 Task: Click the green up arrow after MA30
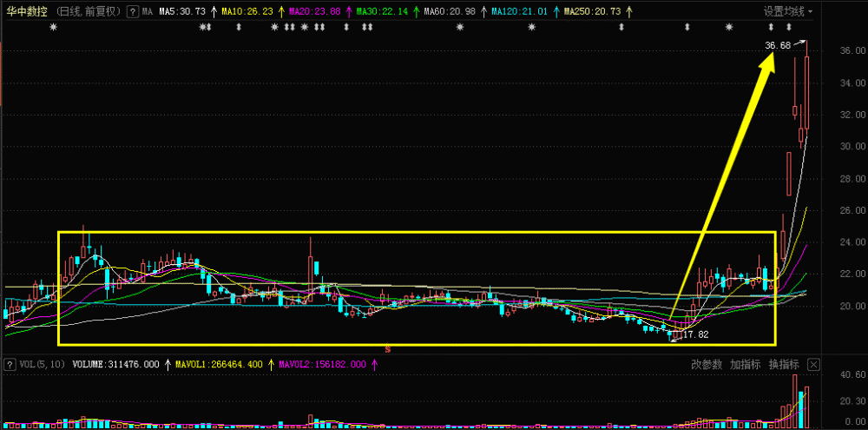[417, 11]
